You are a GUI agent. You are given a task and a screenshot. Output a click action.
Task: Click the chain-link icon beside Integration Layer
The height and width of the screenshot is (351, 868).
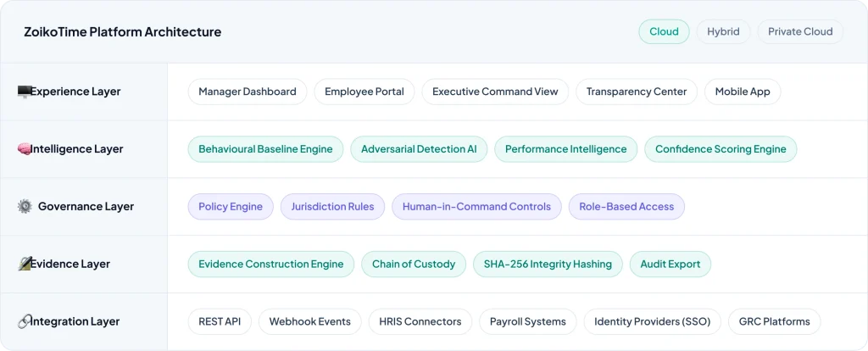(24, 321)
